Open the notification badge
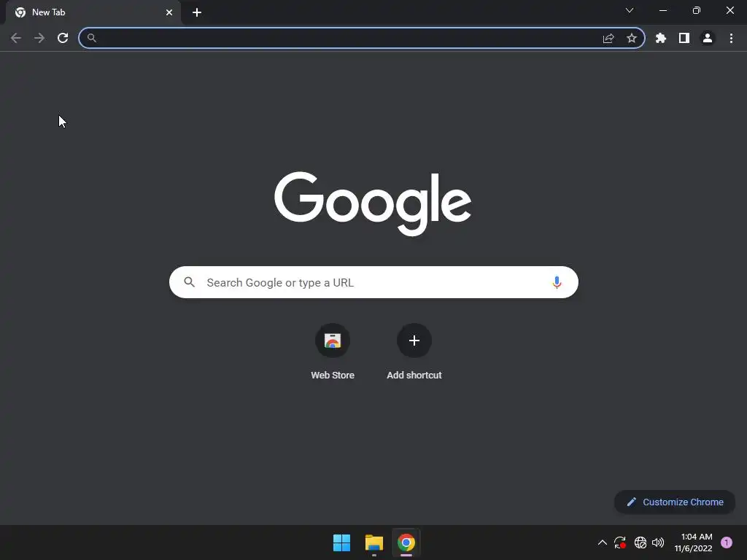 727,542
